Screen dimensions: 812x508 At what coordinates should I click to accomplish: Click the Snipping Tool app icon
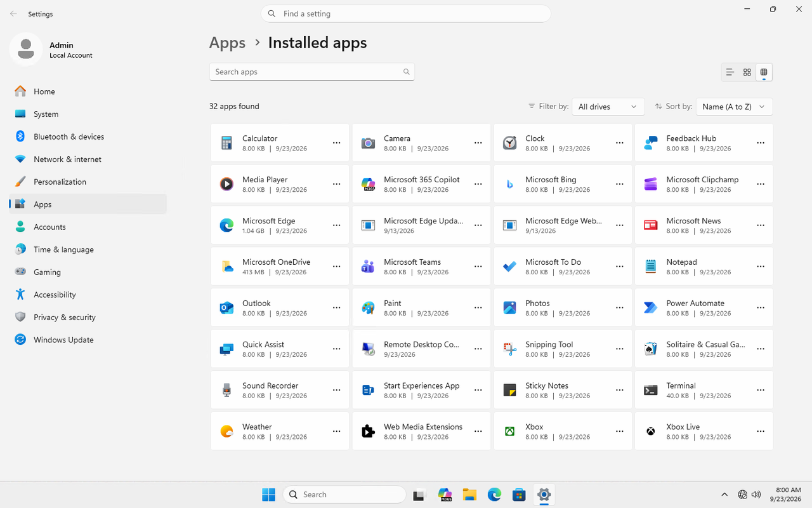point(509,349)
